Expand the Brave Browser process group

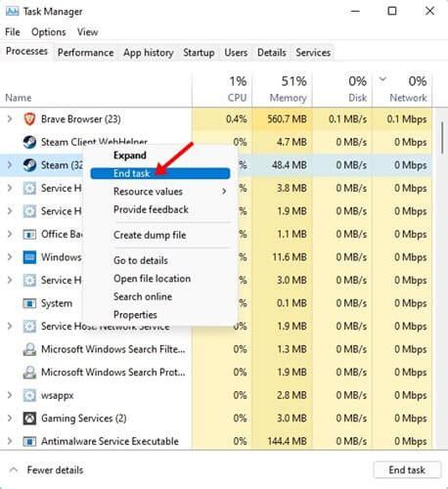tap(10, 119)
